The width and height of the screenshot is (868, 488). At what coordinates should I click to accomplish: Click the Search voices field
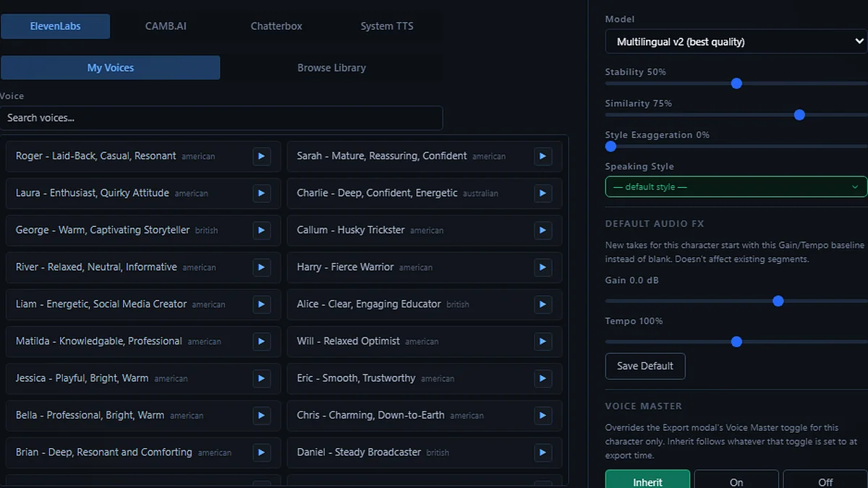tap(221, 118)
